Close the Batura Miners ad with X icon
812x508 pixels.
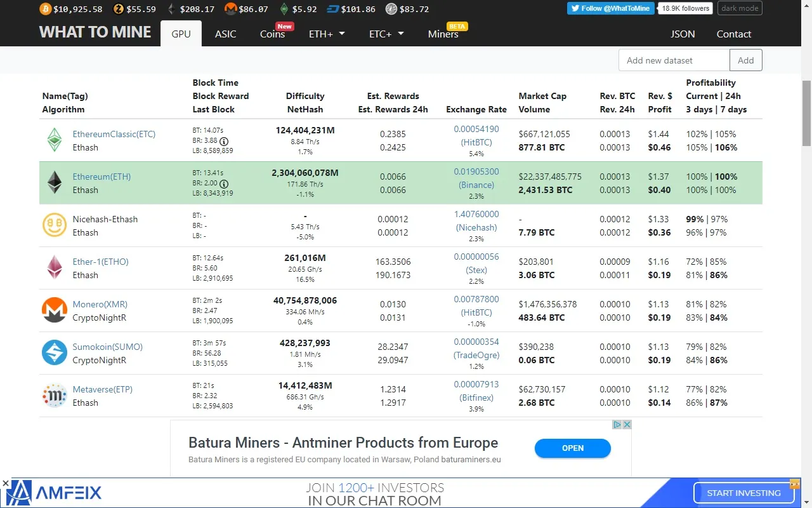point(627,424)
